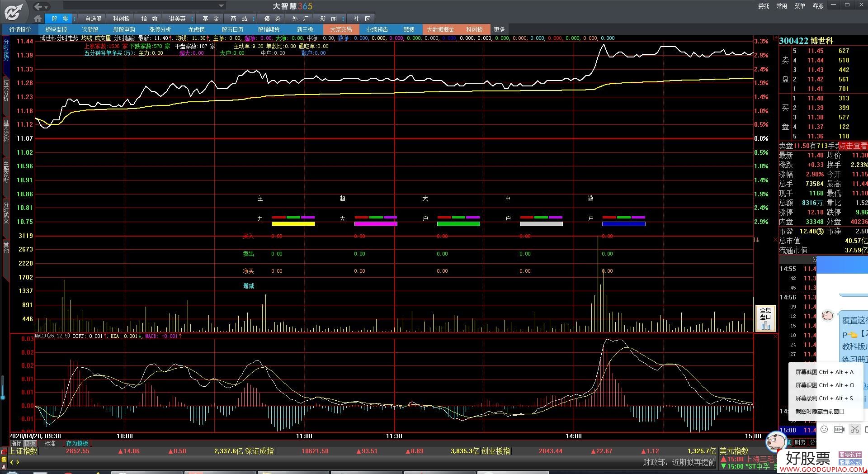Toggle the 模板 button in indicator bar
868x474 pixels.
click(x=30, y=443)
